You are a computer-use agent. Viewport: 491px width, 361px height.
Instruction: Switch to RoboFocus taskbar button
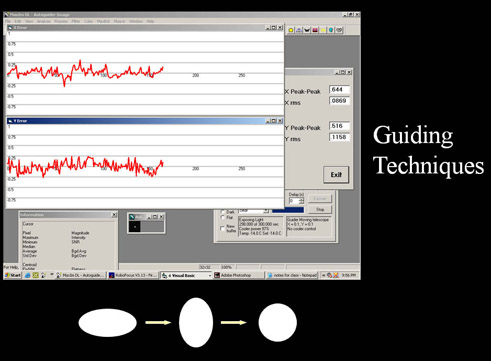[x=133, y=275]
